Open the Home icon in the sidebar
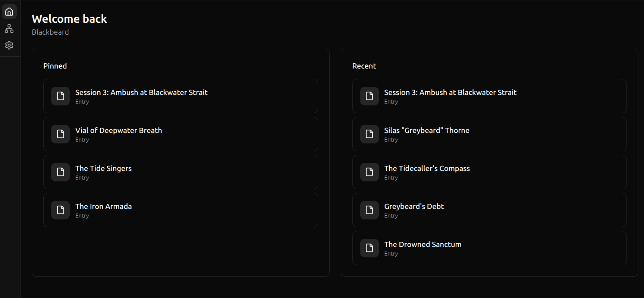Screen dimensions: 644x298 (x=9, y=11)
